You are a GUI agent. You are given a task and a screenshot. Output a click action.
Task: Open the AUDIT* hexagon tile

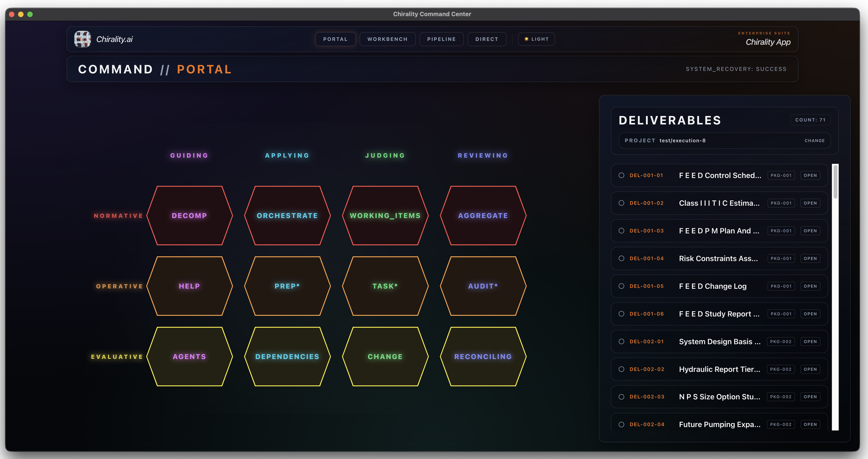pyautogui.click(x=483, y=286)
